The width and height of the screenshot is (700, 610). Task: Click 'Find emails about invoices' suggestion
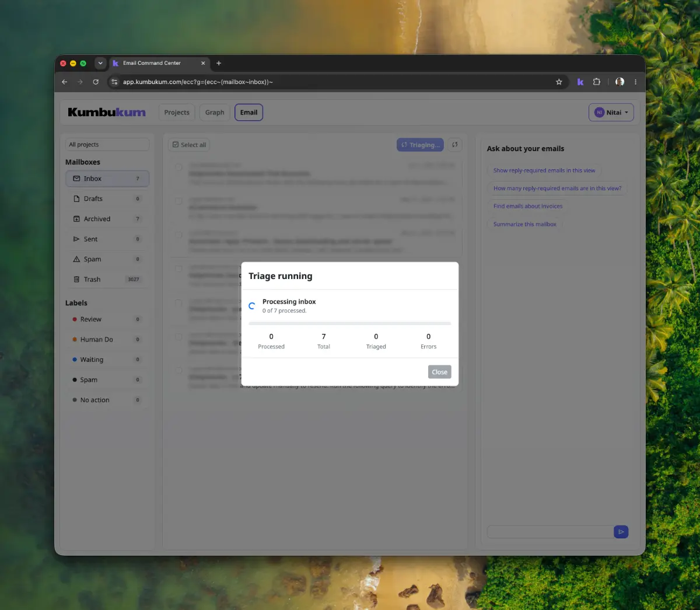click(x=528, y=206)
